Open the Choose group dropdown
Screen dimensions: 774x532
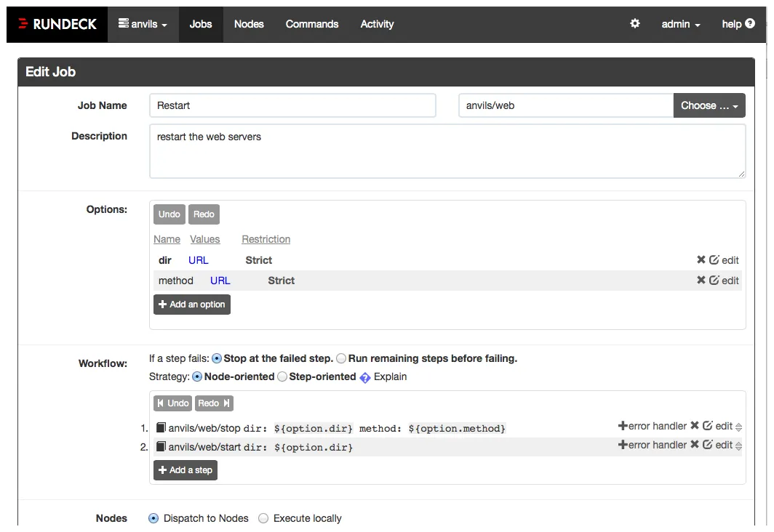pos(709,105)
